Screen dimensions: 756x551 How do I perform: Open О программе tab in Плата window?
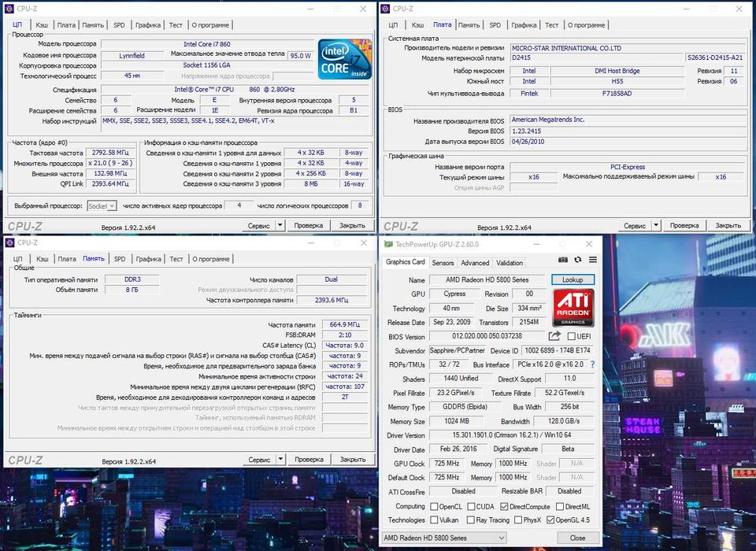pos(586,25)
